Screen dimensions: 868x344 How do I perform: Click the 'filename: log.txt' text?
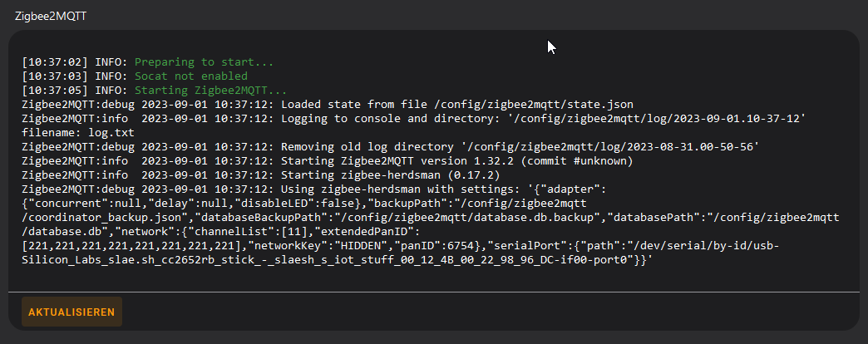[78, 133]
